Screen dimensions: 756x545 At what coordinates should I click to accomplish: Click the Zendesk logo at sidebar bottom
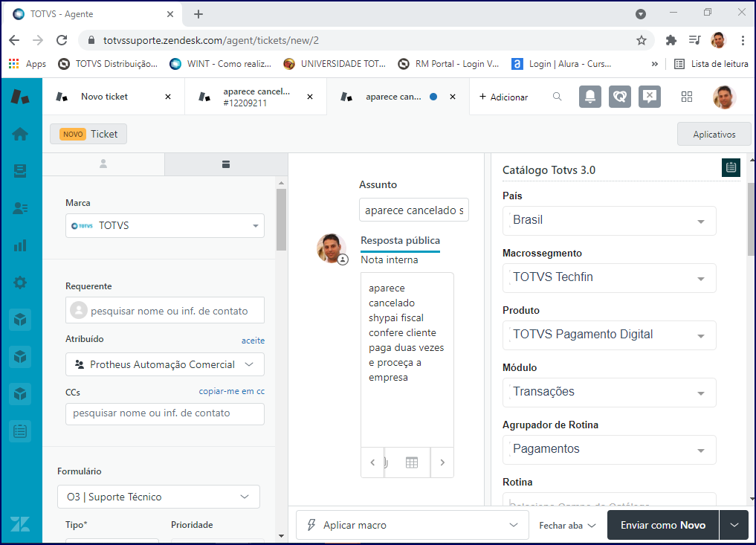click(x=20, y=523)
